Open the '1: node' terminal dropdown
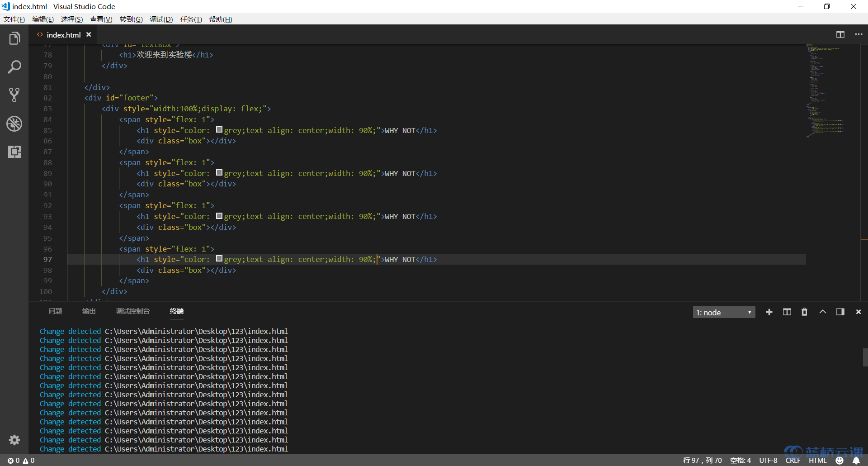The height and width of the screenshot is (466, 868). click(x=724, y=313)
